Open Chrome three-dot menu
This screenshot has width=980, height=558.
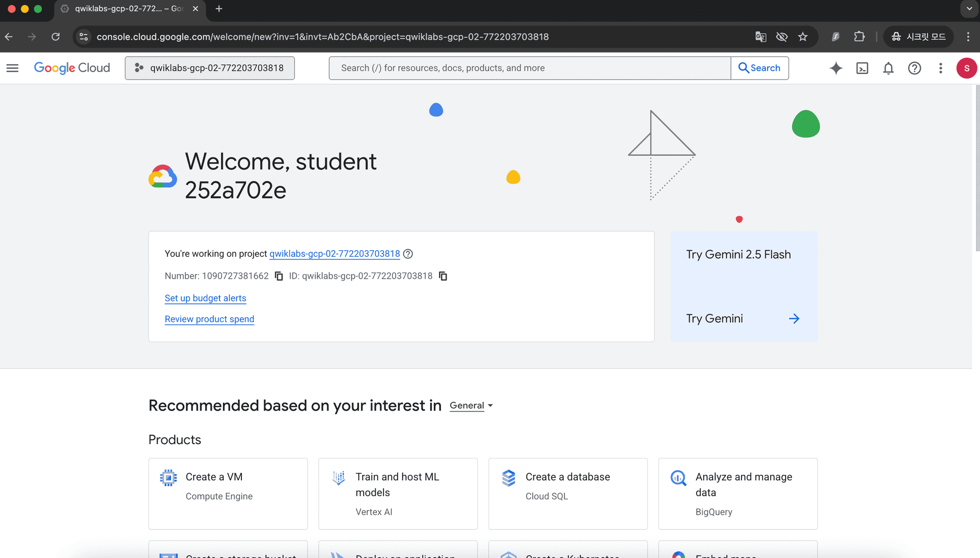pos(968,37)
